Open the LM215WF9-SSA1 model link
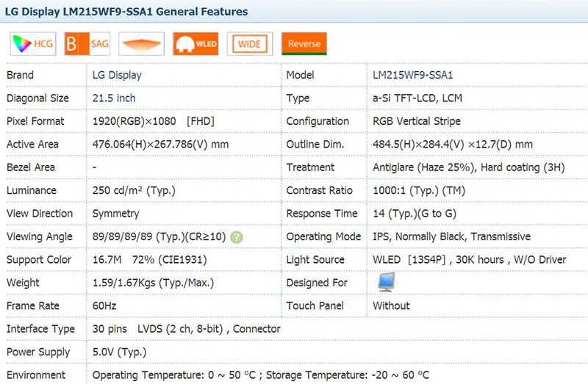588x384 pixels. (x=412, y=75)
